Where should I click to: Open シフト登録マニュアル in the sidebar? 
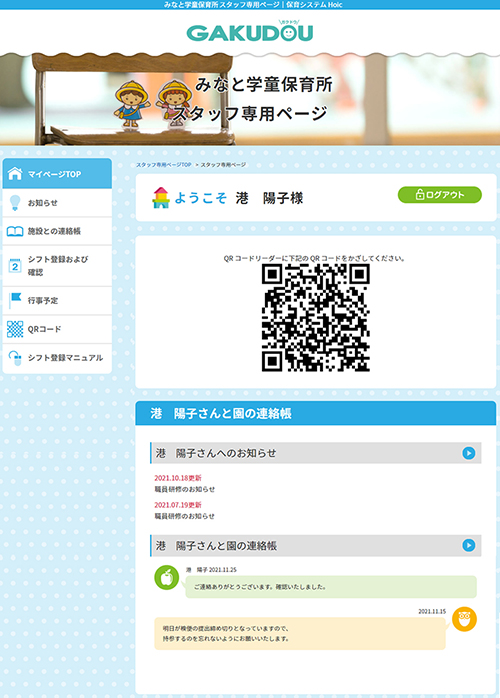coord(57,358)
